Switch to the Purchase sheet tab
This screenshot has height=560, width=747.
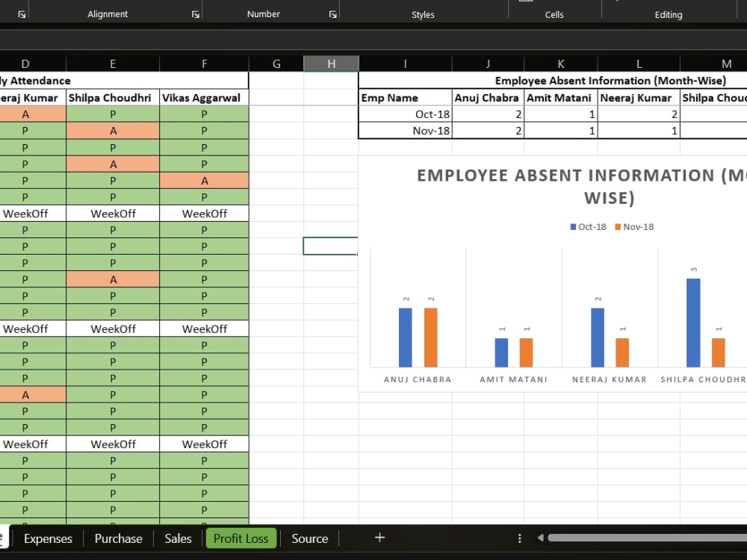pos(118,538)
